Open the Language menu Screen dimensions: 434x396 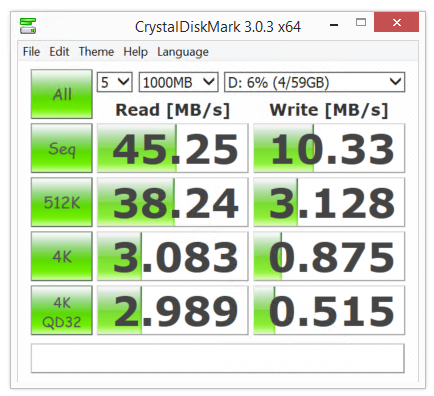point(183,52)
